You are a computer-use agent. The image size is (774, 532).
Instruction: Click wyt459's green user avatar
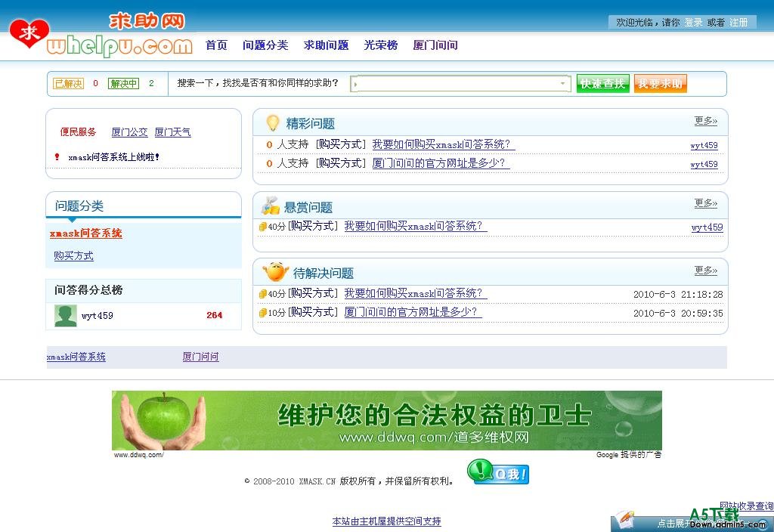(x=66, y=315)
